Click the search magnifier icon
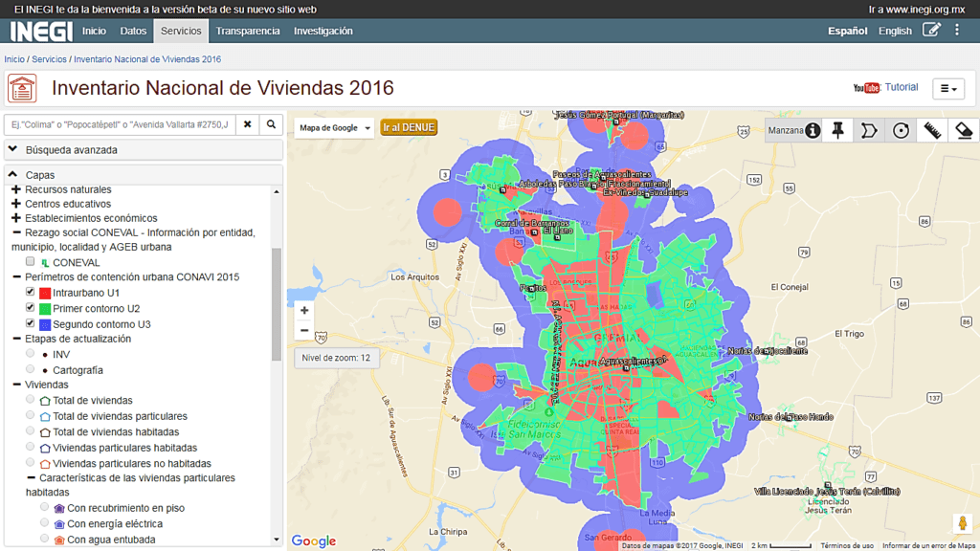The image size is (980, 551). click(x=272, y=124)
